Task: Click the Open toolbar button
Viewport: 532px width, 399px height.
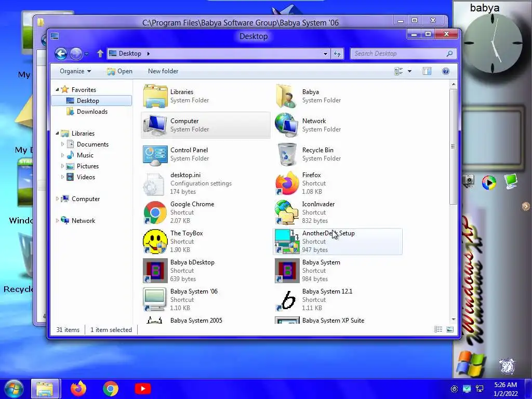Action: click(120, 71)
